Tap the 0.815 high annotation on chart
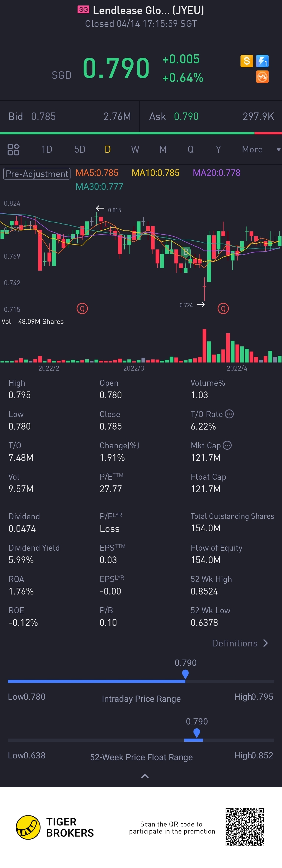Viewport: 282px width, 868px height. pos(115,210)
